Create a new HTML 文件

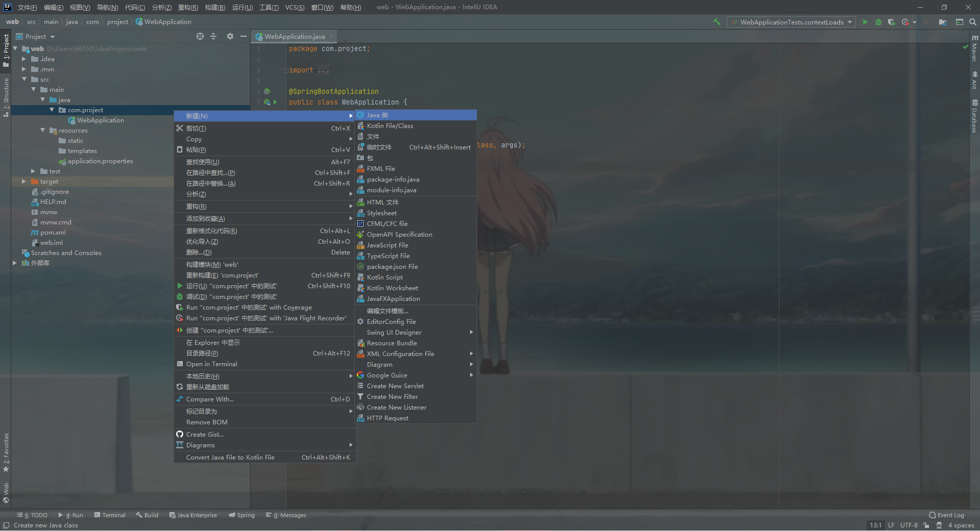[x=416, y=203]
